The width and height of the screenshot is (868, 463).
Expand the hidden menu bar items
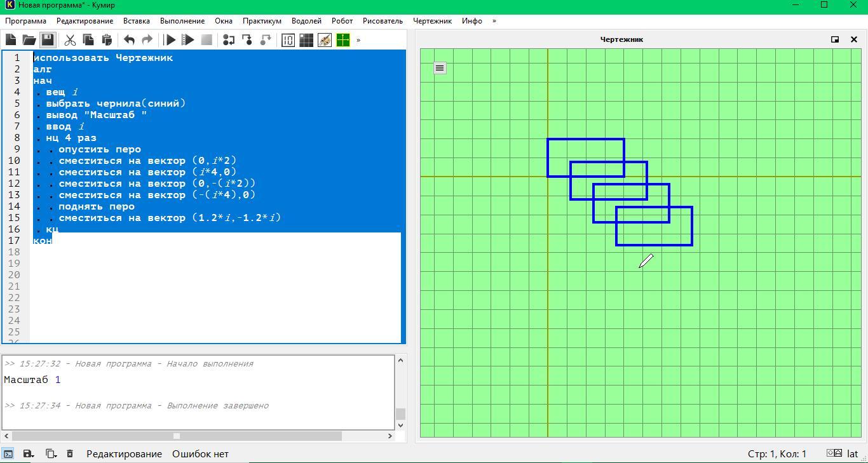click(x=494, y=21)
